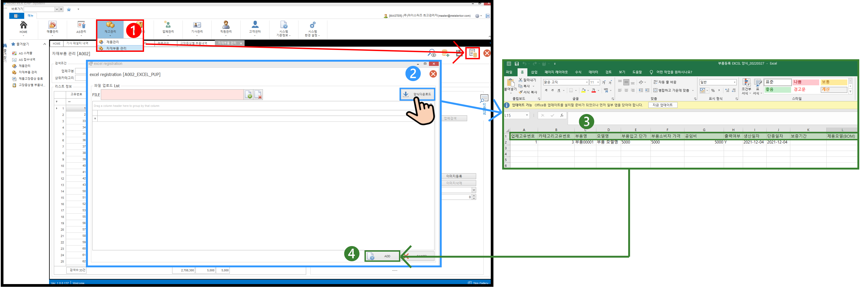Viewport: 868px width, 287px height.
Task: Open the 직원관리 staff management icon
Action: [226, 27]
